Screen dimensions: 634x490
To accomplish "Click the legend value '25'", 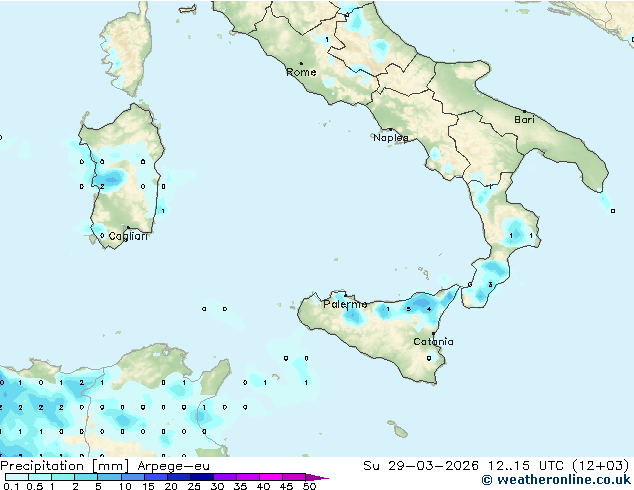I will tap(194, 486).
